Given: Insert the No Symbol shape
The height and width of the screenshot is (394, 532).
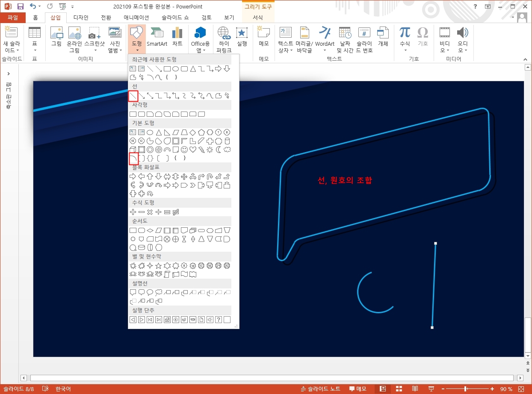Looking at the screenshot, I should (x=159, y=150).
